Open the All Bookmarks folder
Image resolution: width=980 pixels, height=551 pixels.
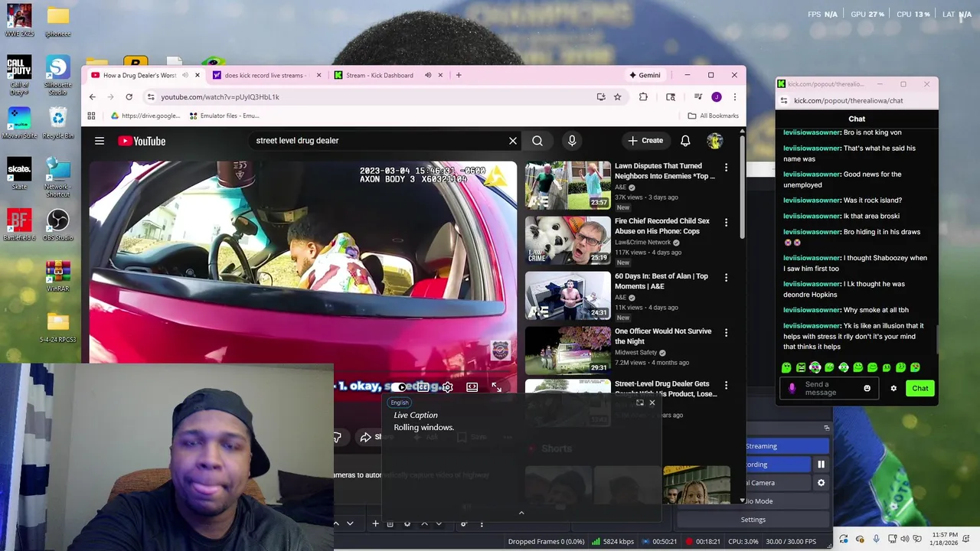pyautogui.click(x=713, y=116)
